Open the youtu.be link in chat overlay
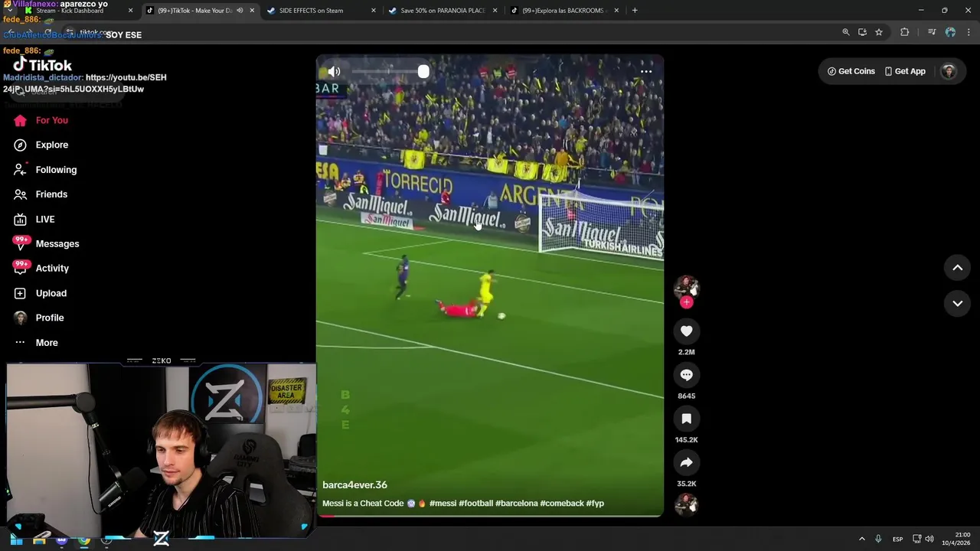This screenshot has height=551, width=980. pos(85,83)
